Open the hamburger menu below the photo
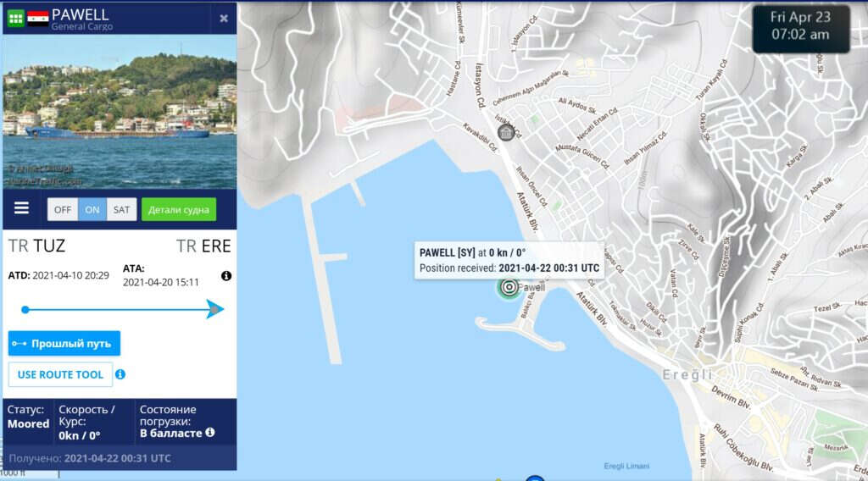This screenshot has height=481, width=868. point(21,207)
